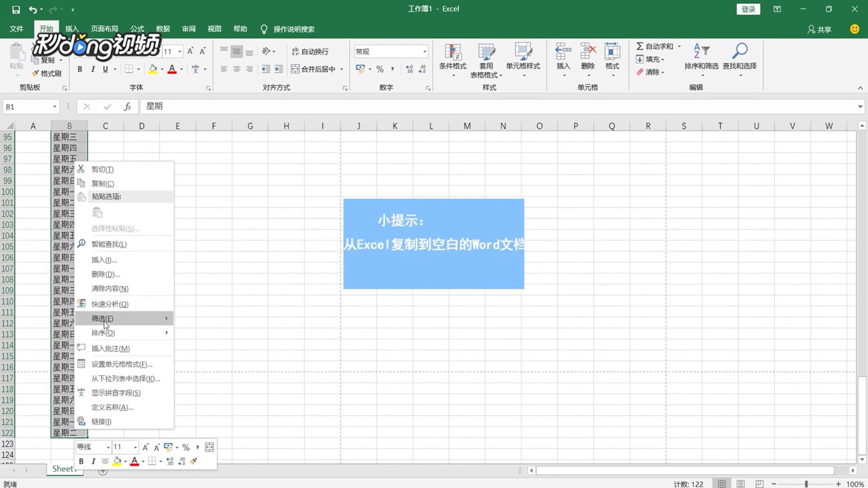Click the Share (共享) button
The image size is (868, 488).
point(819,29)
